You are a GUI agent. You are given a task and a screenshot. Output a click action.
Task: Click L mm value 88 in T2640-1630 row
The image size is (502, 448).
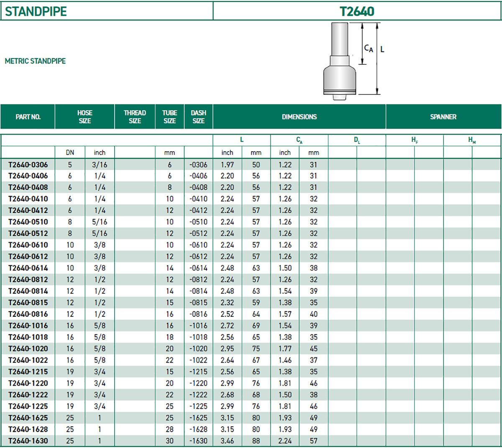(x=256, y=440)
